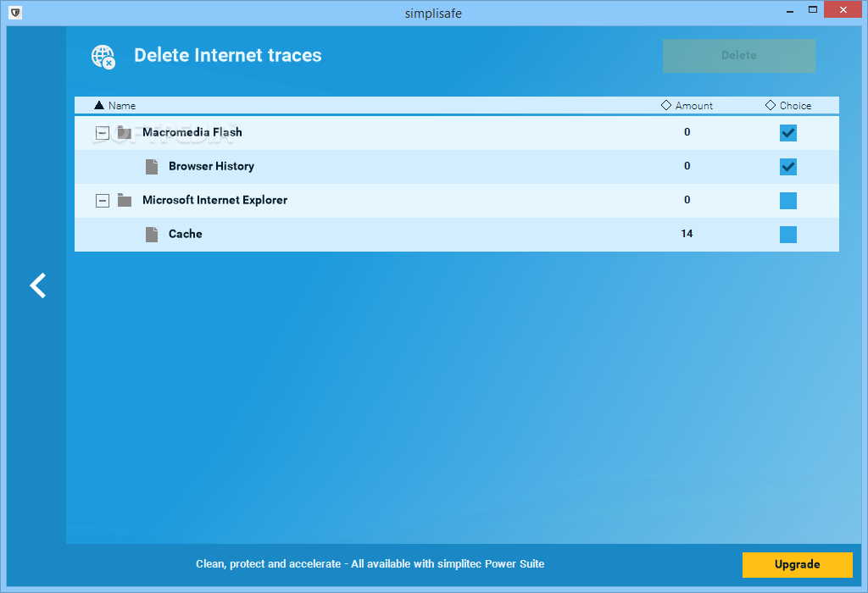The height and width of the screenshot is (593, 868).
Task: Collapse the Microsoft Internet Explorer node
Action: pyautogui.click(x=103, y=200)
